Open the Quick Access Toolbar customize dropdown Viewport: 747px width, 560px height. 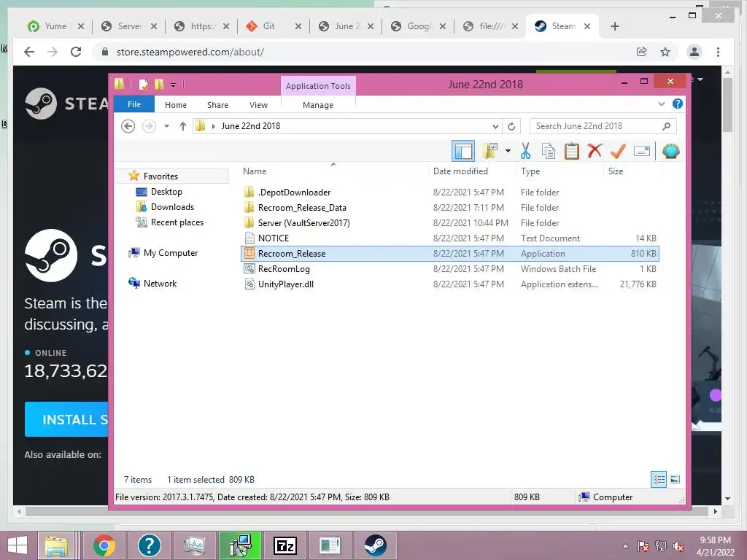(174, 85)
